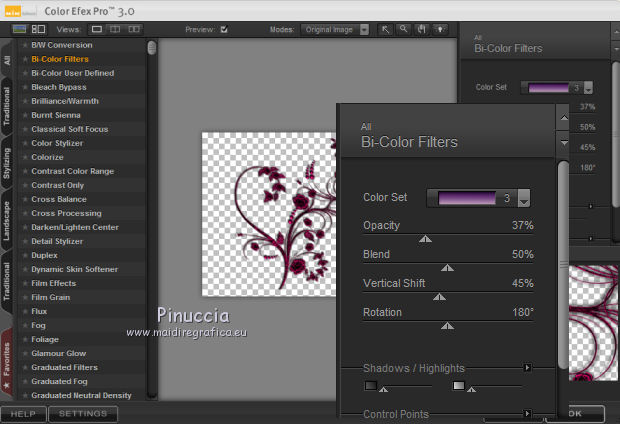
Task: Select the zoom magnifier tool
Action: pos(404,29)
